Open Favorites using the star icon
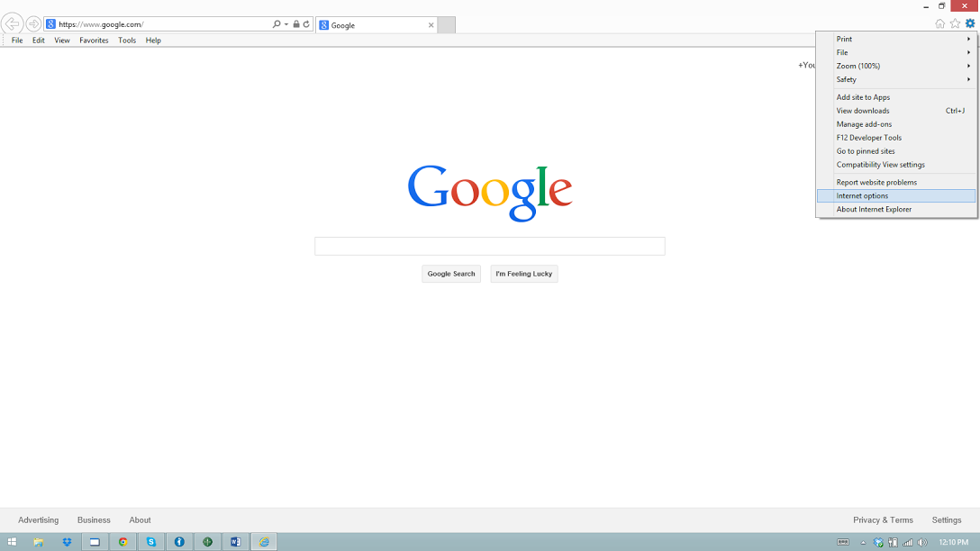980x551 pixels. click(955, 24)
